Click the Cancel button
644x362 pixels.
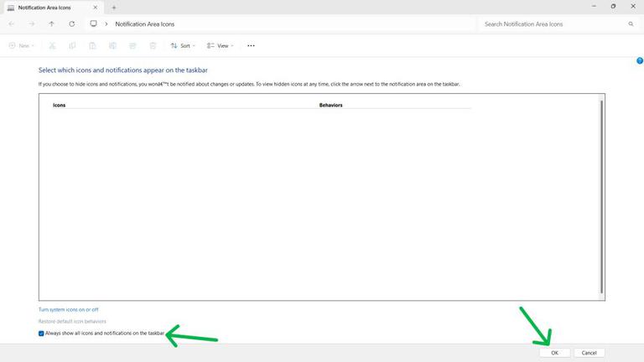(589, 353)
